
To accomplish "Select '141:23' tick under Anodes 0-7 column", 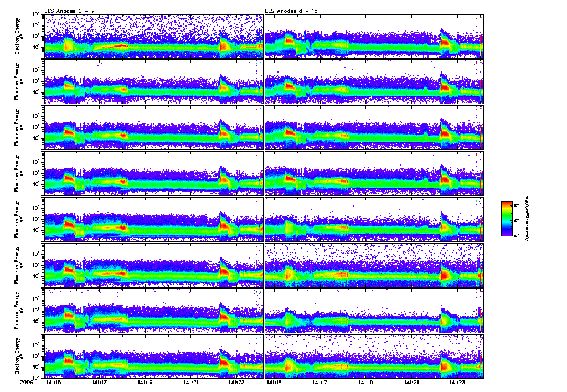I will 236,382.
